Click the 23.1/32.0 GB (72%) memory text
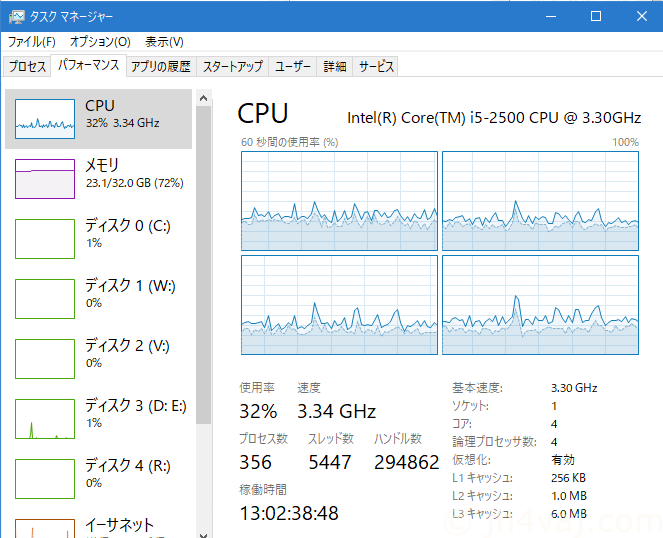The height and width of the screenshot is (538, 663). [x=135, y=183]
